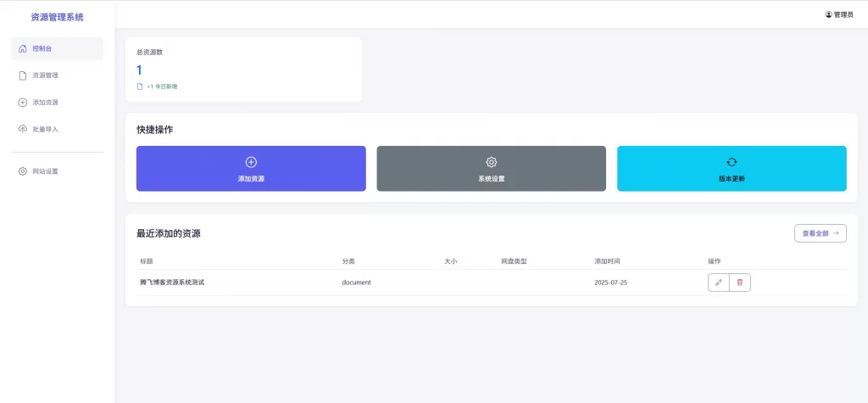Click the refresh icon in the 版本更新 card
The height and width of the screenshot is (403, 868).
[x=732, y=162]
